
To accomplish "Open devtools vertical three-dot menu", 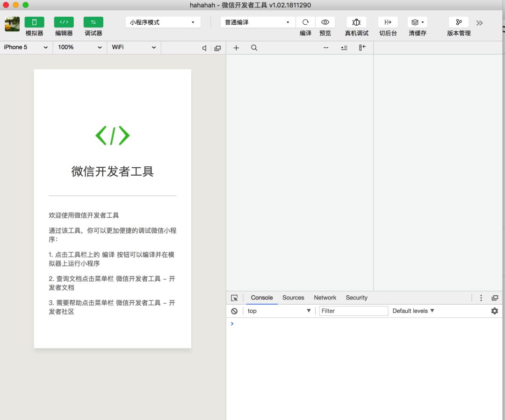I will [481, 298].
